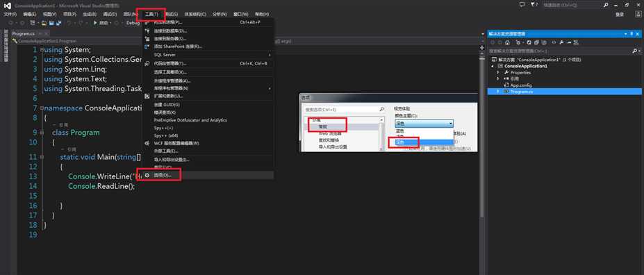This screenshot has height=275, width=644.
Task: Click the 登录 sign-in link
Action: (x=620, y=15)
